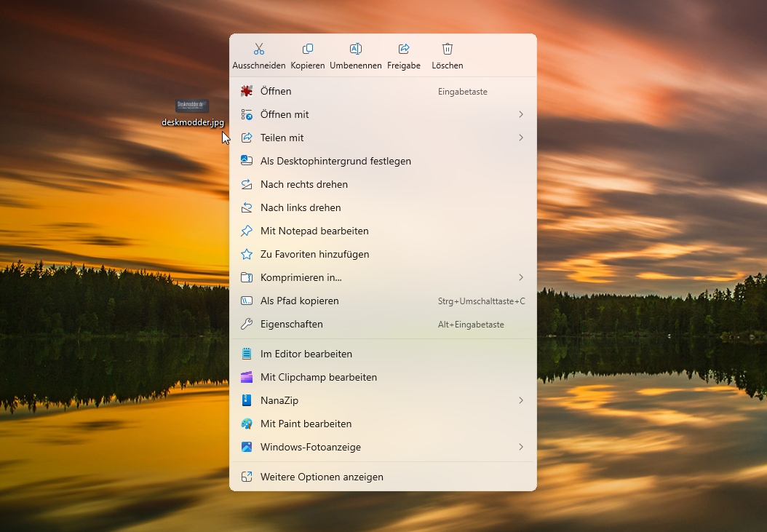The image size is (767, 532).
Task: Click the Öffnen mit icon
Action: tap(247, 114)
